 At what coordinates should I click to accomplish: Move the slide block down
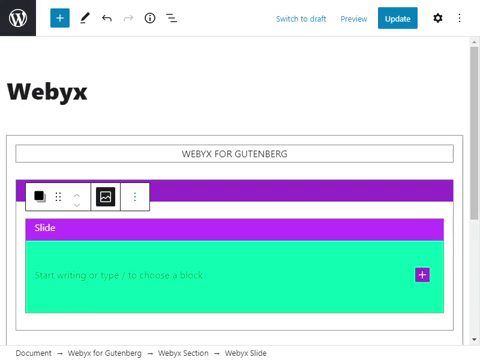click(77, 204)
